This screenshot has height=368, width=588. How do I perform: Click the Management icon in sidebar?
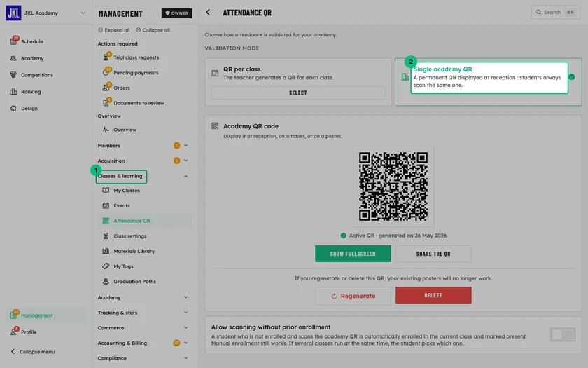tap(13, 315)
